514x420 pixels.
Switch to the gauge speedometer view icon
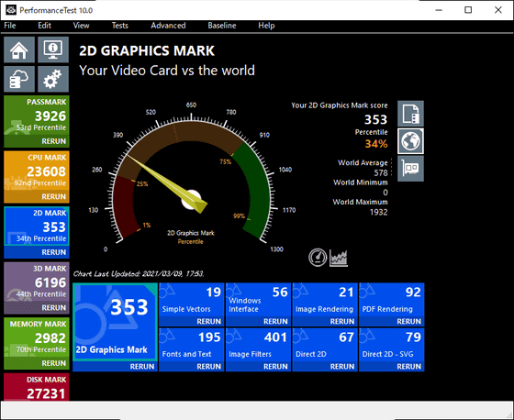(x=318, y=257)
